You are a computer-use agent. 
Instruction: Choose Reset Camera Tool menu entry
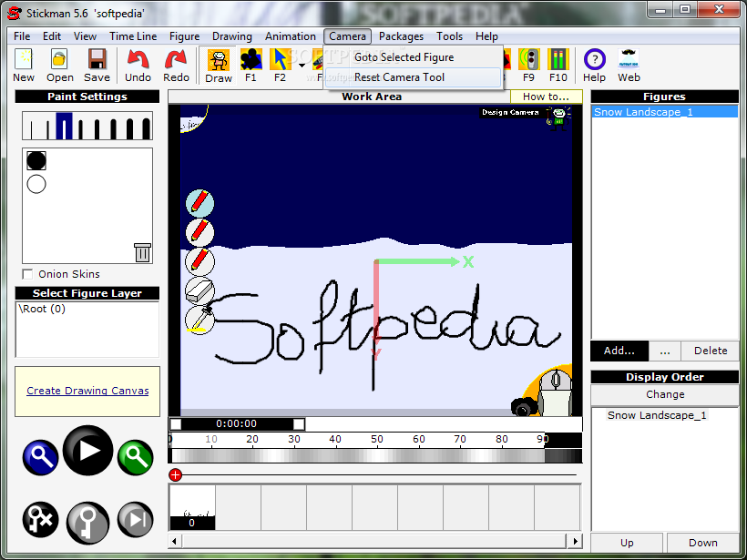pyautogui.click(x=413, y=77)
